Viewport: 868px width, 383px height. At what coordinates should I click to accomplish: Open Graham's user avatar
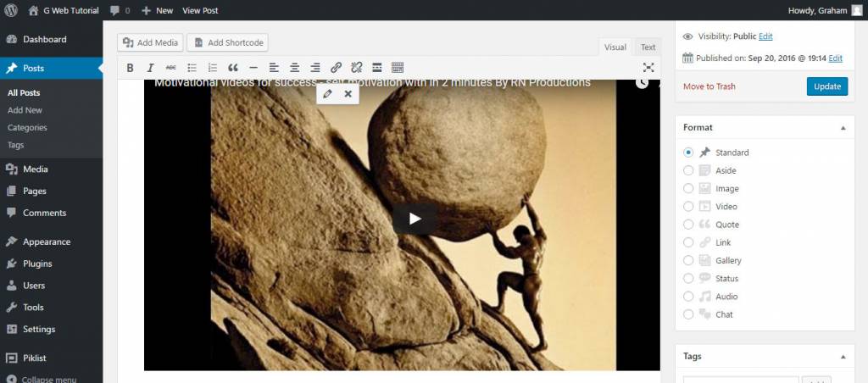857,10
